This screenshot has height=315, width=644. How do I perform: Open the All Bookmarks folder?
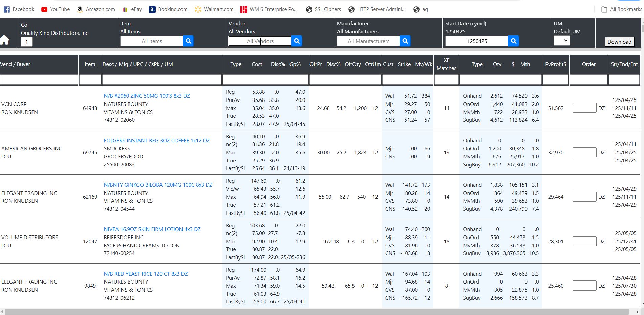622,9
